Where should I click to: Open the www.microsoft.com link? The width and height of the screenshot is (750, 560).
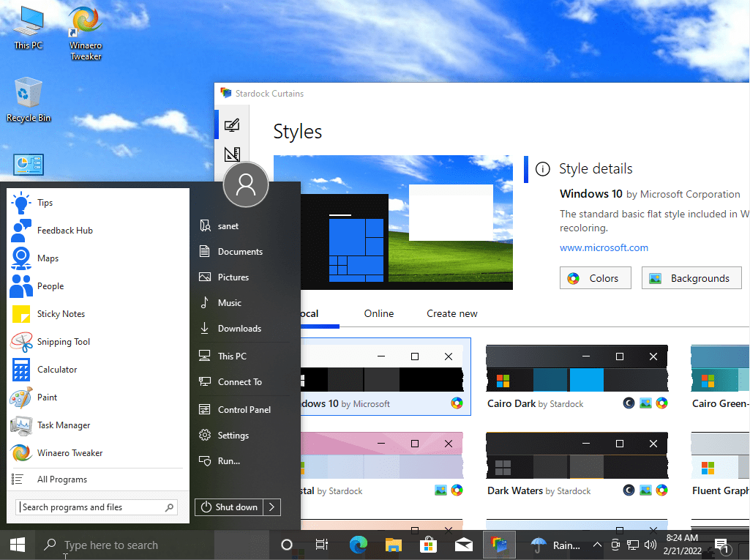[x=604, y=248]
